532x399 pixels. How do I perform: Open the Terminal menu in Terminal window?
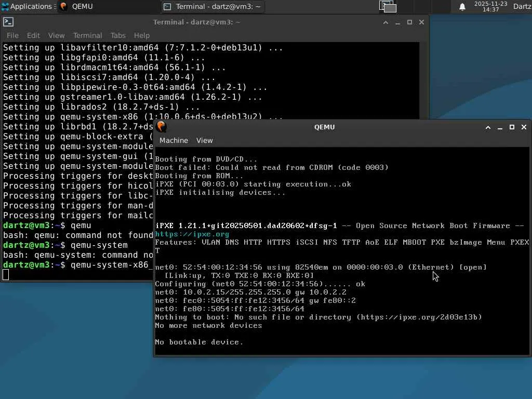[x=87, y=35]
